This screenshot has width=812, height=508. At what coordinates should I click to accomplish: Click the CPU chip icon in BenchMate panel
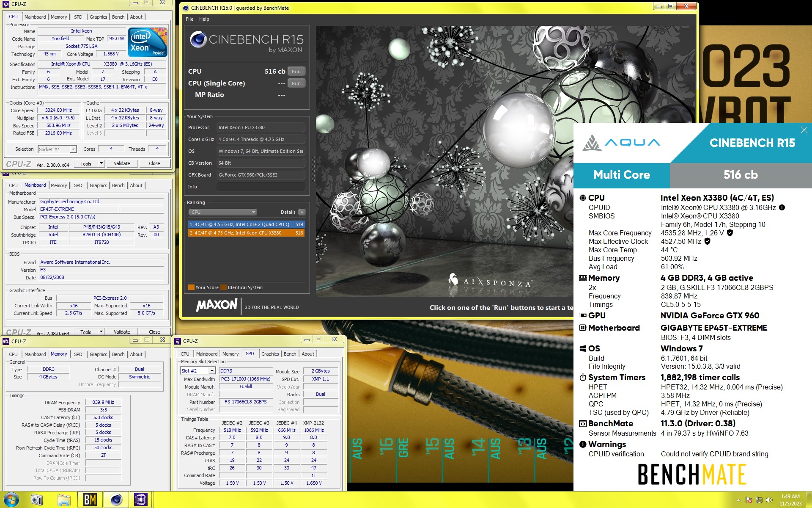(x=583, y=198)
